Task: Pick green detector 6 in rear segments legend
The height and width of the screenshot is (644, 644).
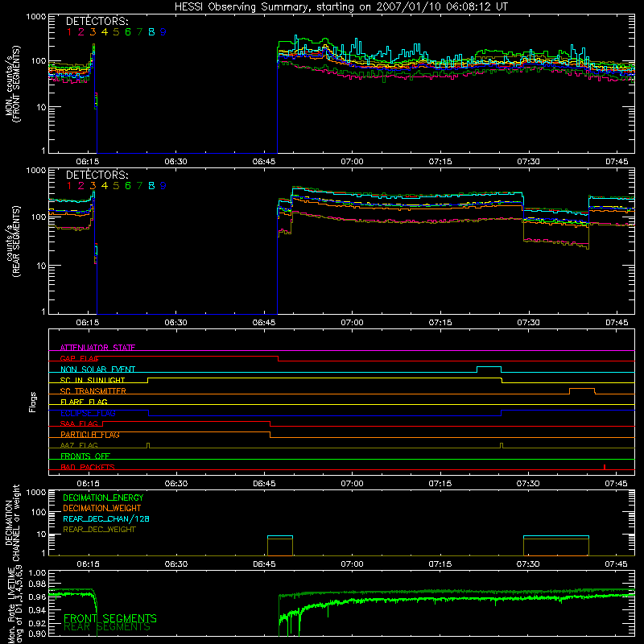Action: (x=128, y=186)
